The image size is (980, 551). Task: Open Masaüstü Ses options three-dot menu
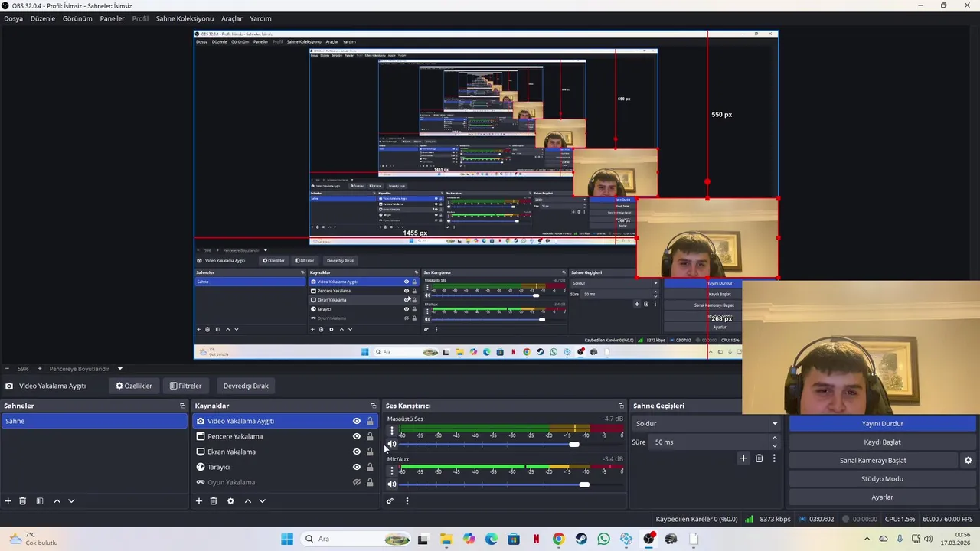click(x=392, y=431)
